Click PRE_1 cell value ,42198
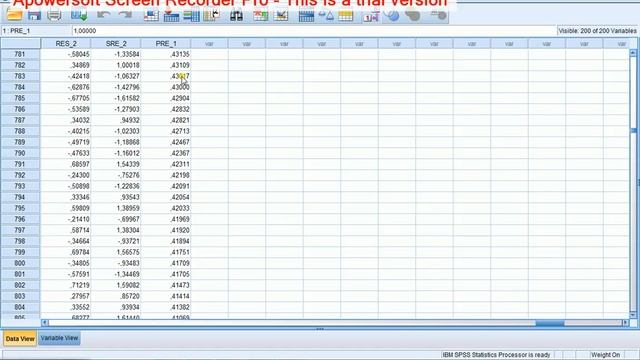This screenshot has width=640, height=360. coord(166,175)
